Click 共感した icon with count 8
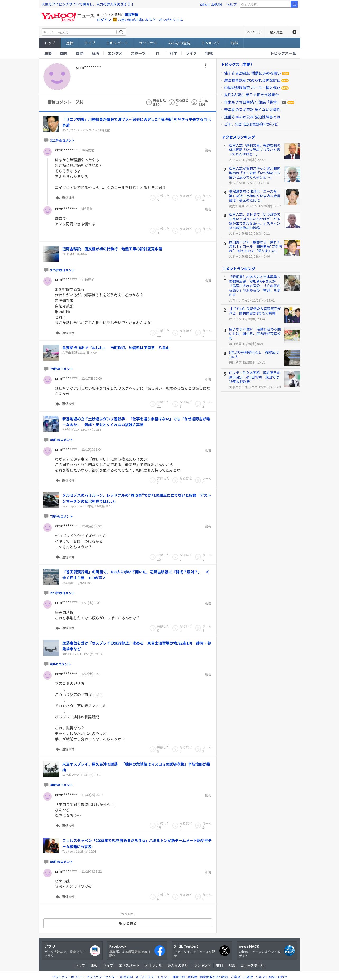 pos(152,628)
